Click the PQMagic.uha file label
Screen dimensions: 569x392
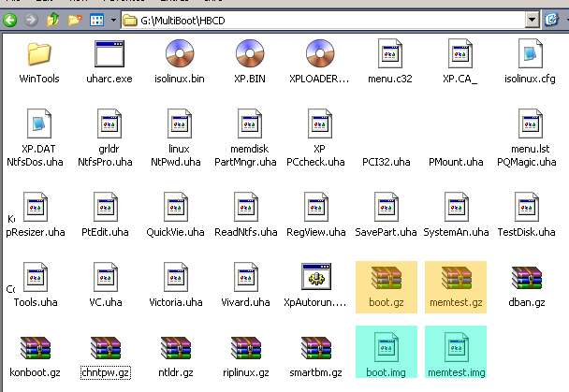point(527,162)
